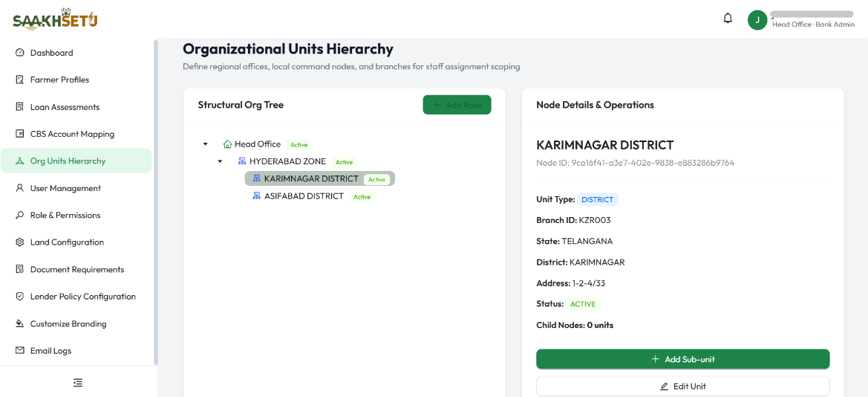Viewport: 868px width, 397px height.
Task: Click the Email Logs envelope icon
Action: point(20,350)
